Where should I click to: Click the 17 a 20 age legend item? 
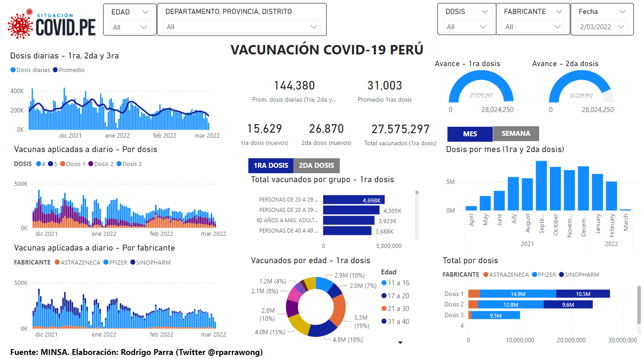[x=395, y=296]
